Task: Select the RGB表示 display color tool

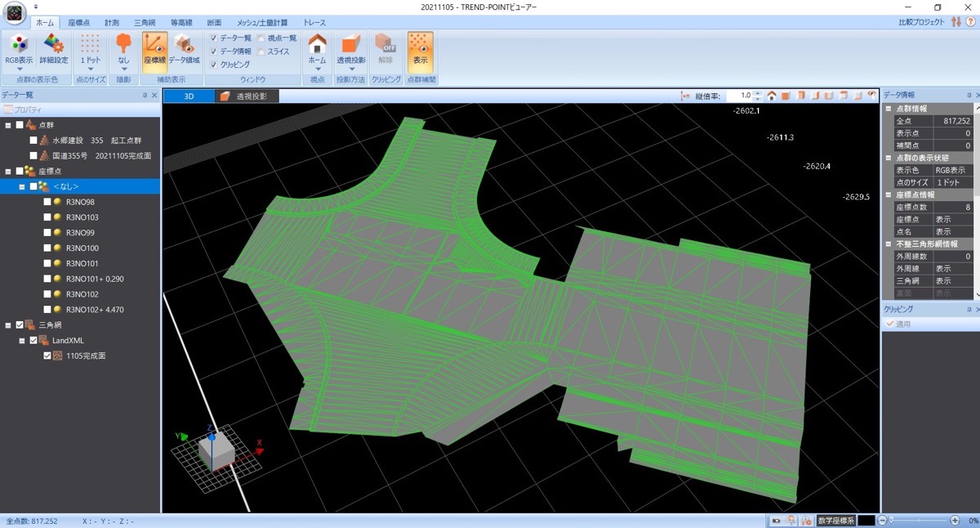Action: point(18,49)
